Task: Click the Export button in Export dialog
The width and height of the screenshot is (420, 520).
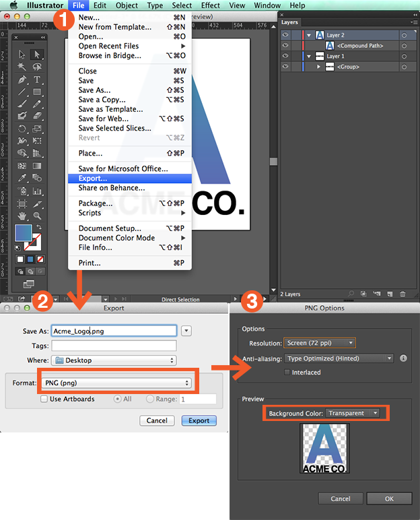Action: tap(199, 420)
